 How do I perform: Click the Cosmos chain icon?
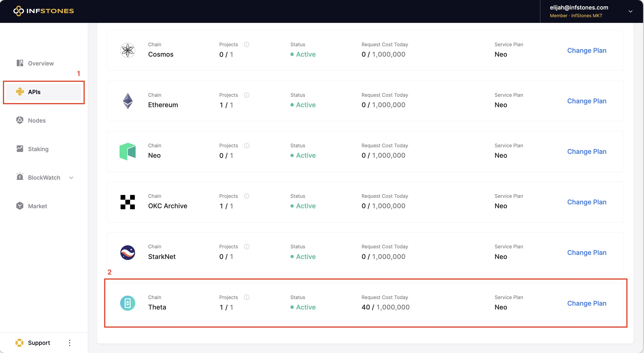tap(127, 50)
